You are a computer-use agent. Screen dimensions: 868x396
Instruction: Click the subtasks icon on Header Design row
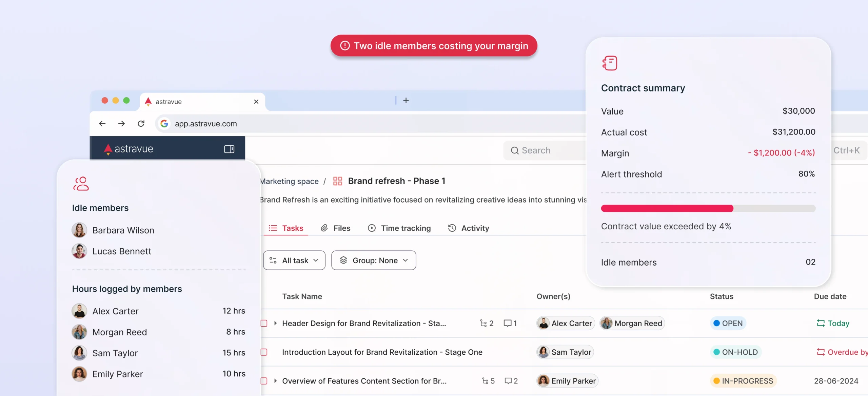484,323
